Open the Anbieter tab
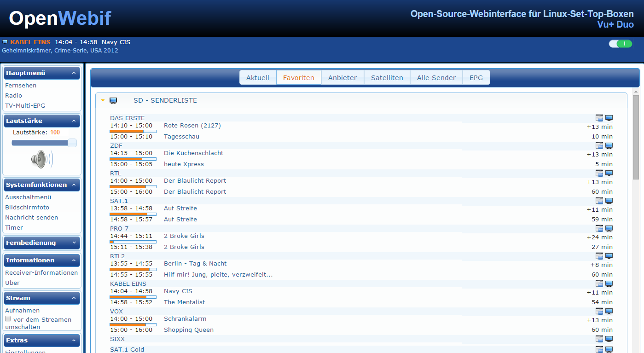644x353 pixels. [342, 77]
